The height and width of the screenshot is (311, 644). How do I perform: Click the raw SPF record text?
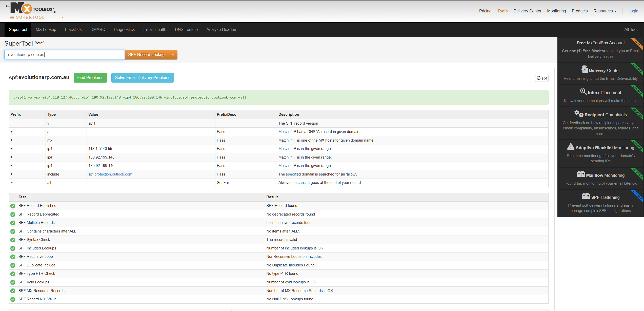click(x=130, y=97)
